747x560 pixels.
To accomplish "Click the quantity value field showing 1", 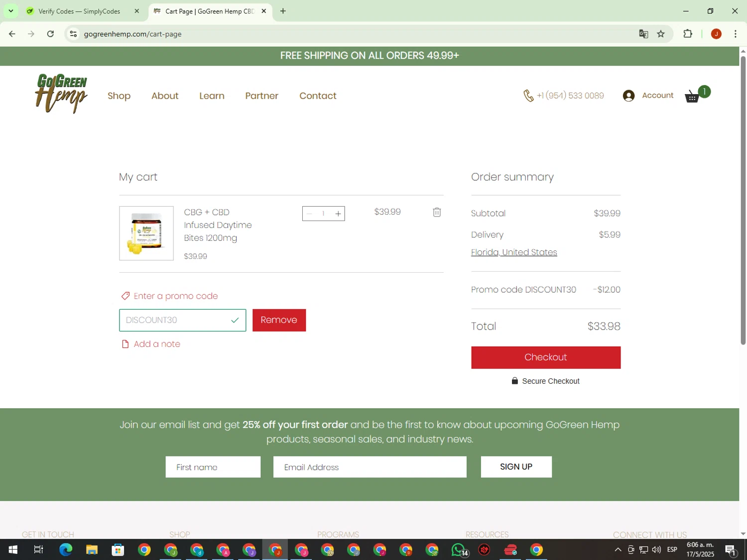I will pos(323,214).
